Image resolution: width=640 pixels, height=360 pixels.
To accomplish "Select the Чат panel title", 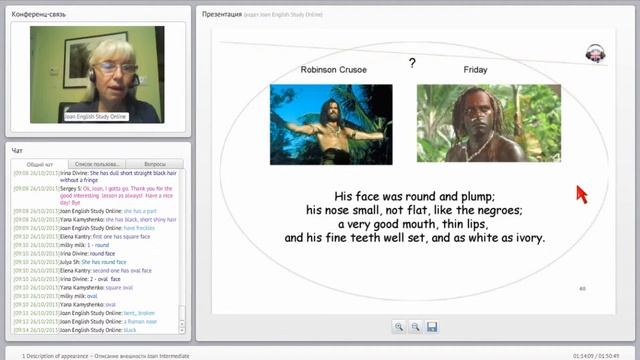I will pyautogui.click(x=17, y=151).
